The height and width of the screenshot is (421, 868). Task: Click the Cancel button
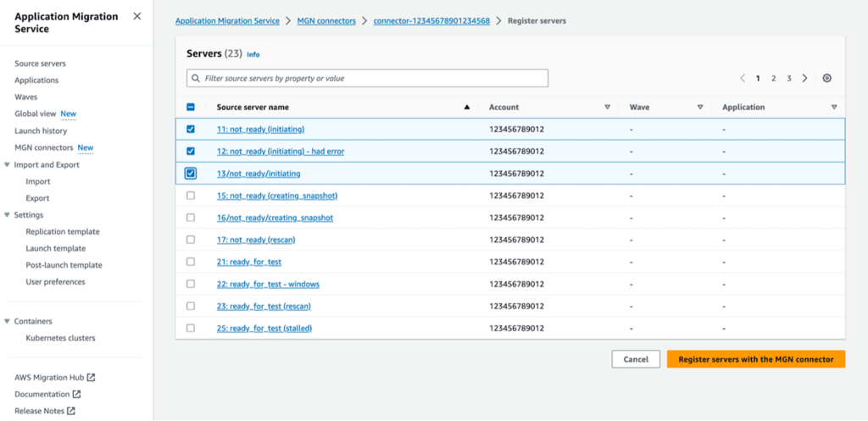tap(636, 359)
